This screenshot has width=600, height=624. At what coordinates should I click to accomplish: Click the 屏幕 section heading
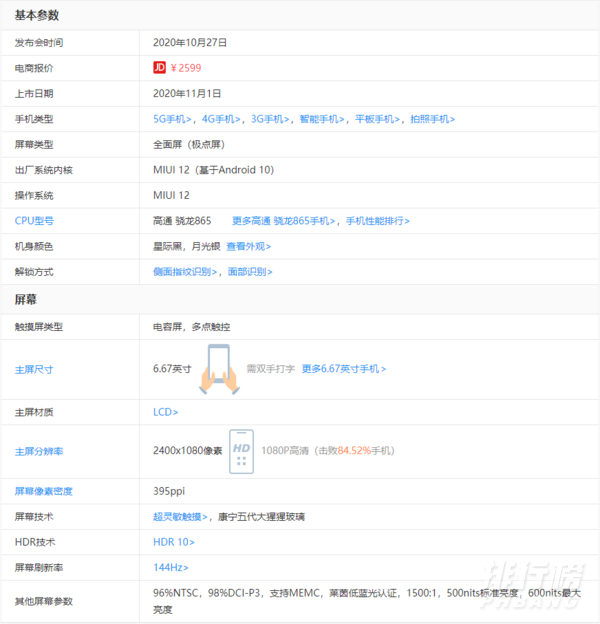26,299
